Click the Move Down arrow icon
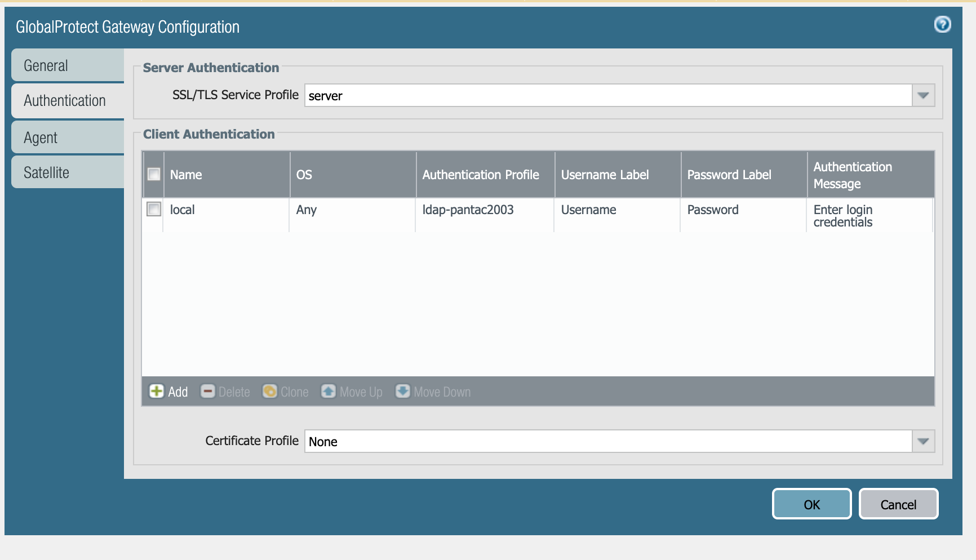This screenshot has width=976, height=560. pos(403,391)
